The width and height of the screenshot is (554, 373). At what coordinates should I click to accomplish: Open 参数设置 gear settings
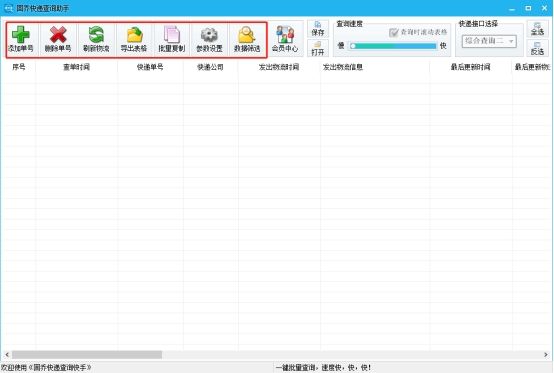point(210,39)
